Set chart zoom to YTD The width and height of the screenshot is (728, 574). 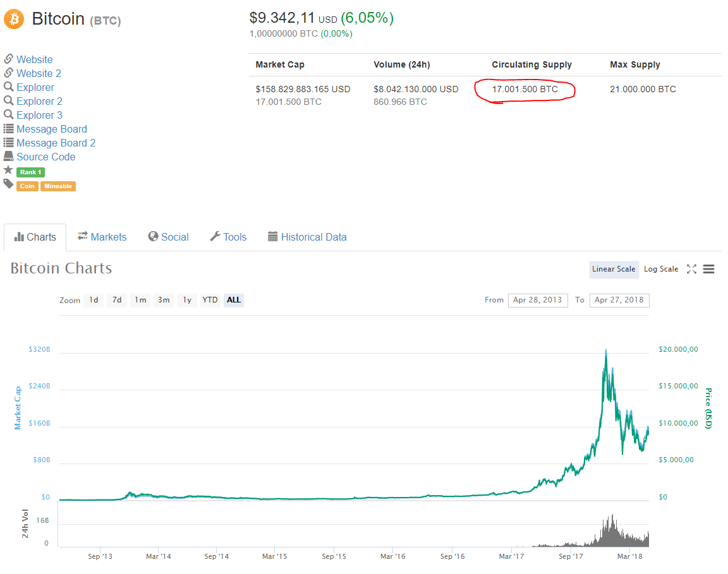coord(210,300)
